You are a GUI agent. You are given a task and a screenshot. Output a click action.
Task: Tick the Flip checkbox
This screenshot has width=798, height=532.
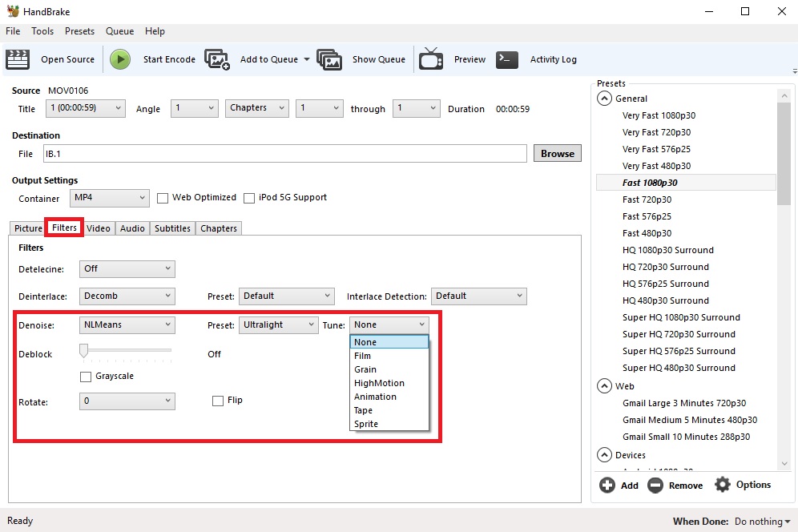pyautogui.click(x=218, y=401)
